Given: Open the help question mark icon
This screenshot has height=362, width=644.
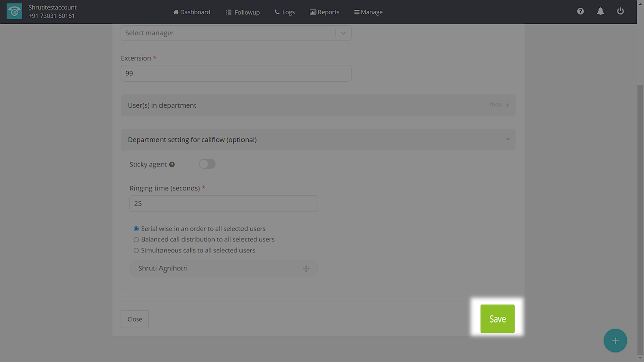Looking at the screenshot, I should tap(580, 11).
